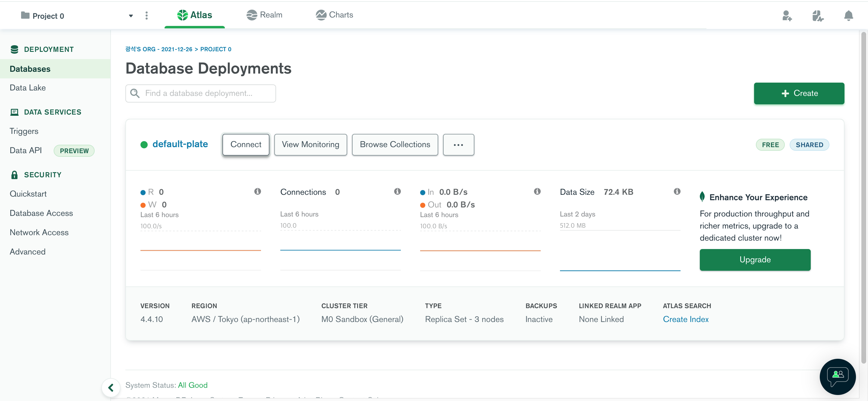Viewport: 868px width, 401px height.
Task: Open Data API in the sidebar
Action: pyautogui.click(x=26, y=150)
